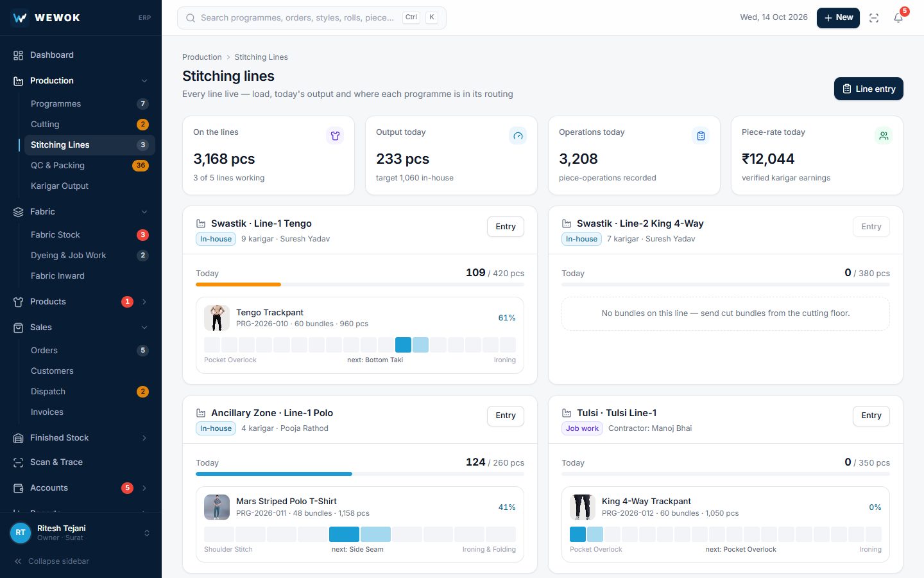924x578 pixels.
Task: Select Karigar Output in sidebar
Action: 90,186
